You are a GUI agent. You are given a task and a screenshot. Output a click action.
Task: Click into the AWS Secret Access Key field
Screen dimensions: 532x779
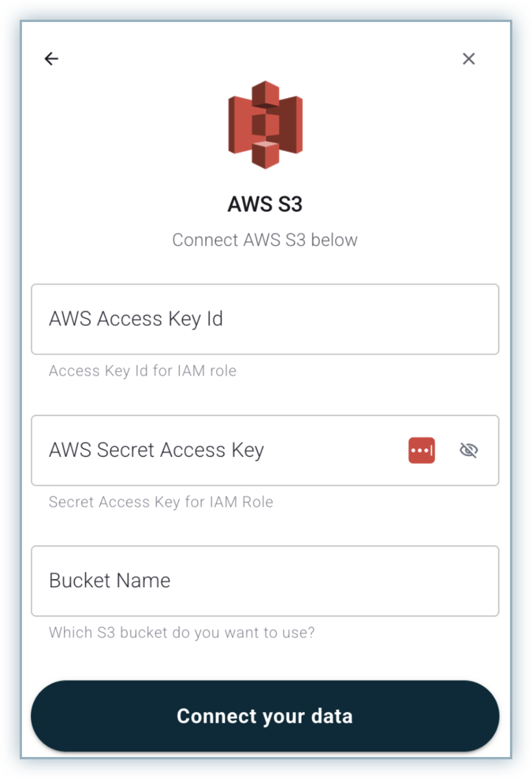coord(220,450)
